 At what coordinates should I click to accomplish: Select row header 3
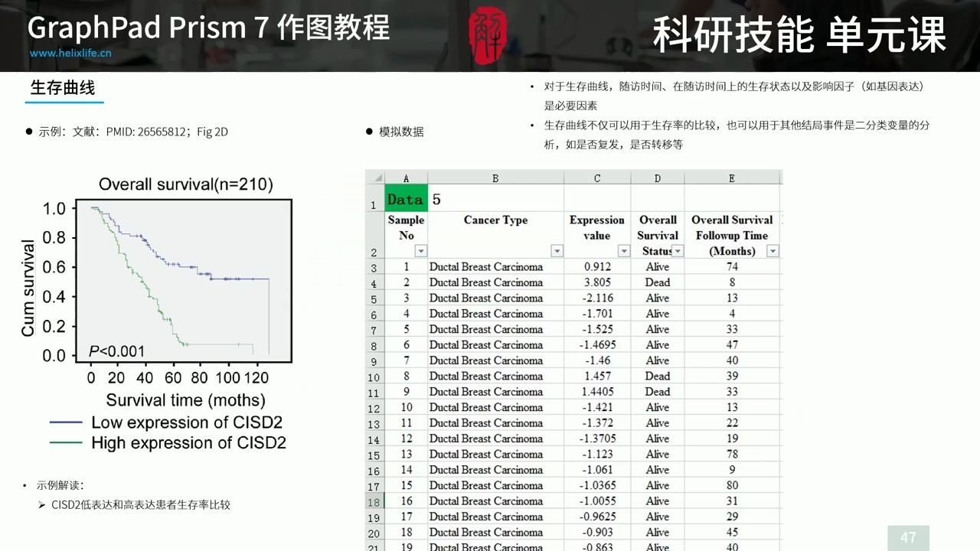coord(374,268)
